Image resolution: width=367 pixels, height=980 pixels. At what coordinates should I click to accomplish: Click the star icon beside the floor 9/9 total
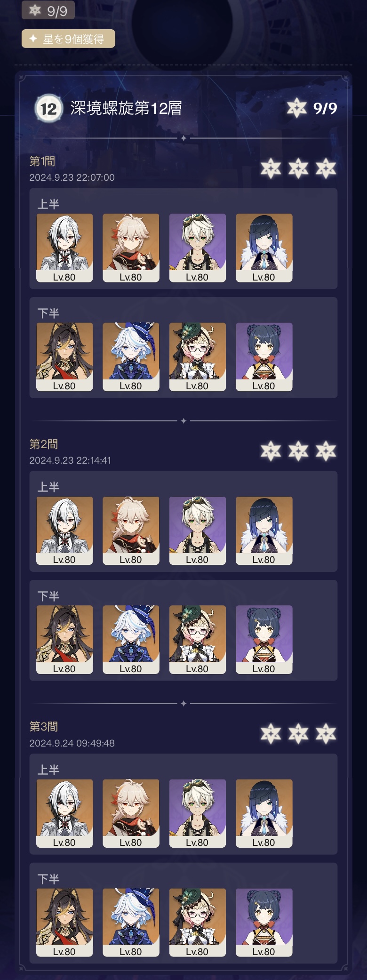[297, 108]
